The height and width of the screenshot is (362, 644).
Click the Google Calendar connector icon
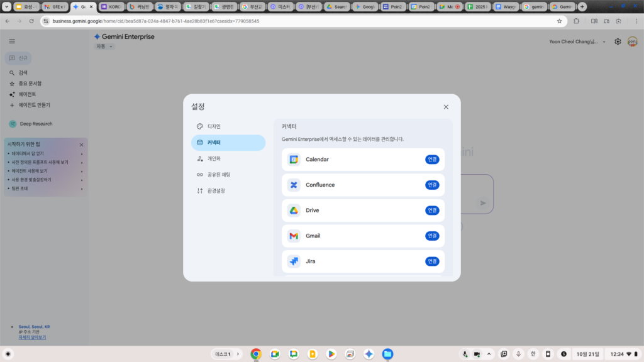[294, 160]
